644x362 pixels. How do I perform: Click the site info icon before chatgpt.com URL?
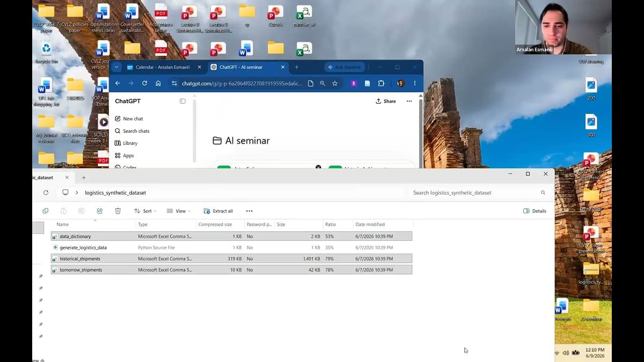point(174,83)
